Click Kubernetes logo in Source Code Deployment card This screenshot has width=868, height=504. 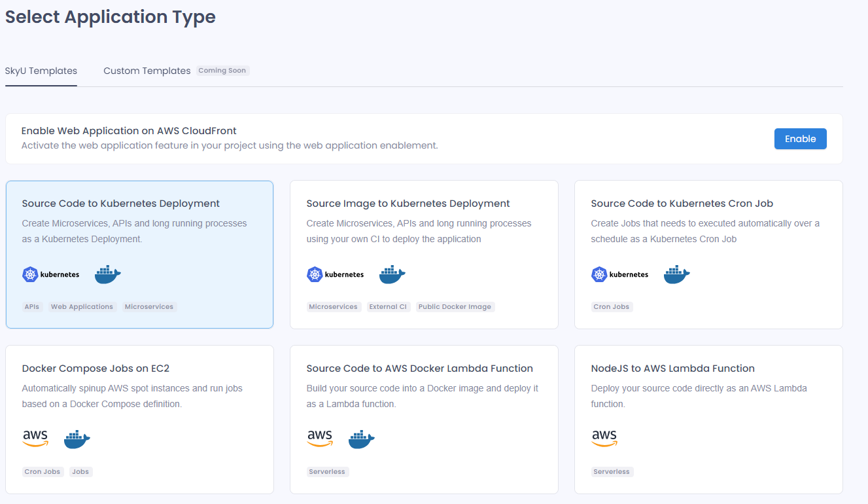tap(51, 275)
